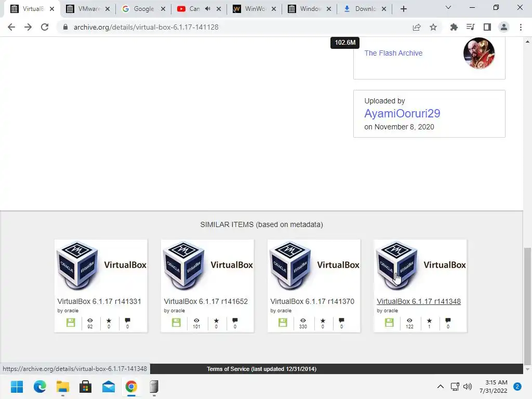
Task: Open the Chrome extensions puzzle icon
Action: coord(454,27)
